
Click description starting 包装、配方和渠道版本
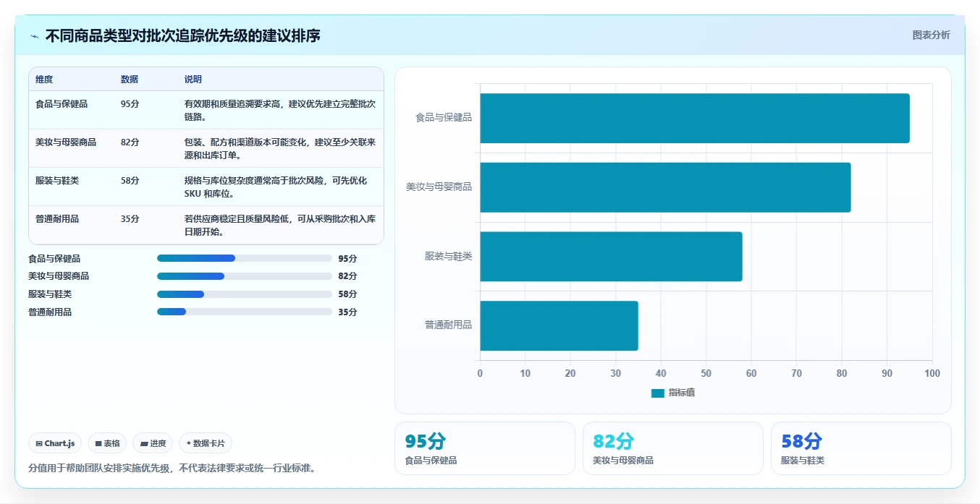click(x=280, y=149)
